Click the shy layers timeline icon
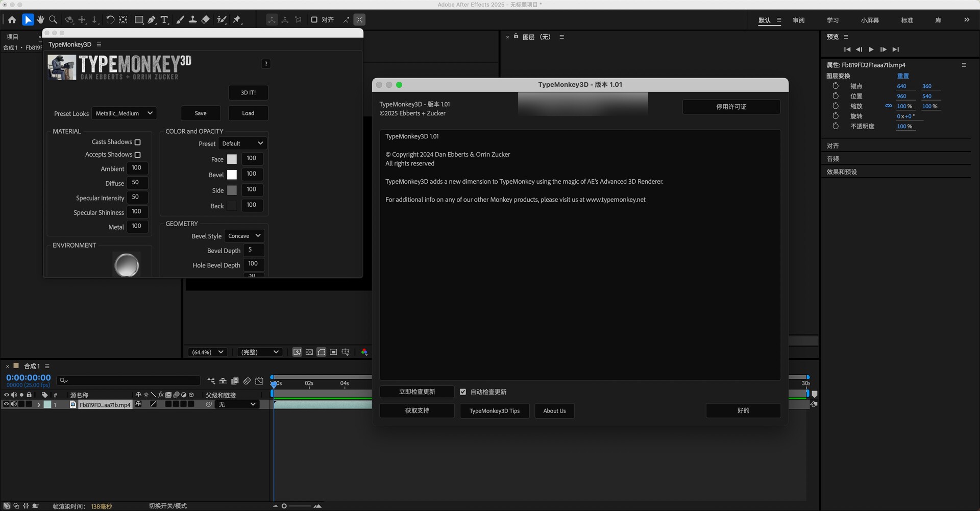This screenshot has width=980, height=511. point(223,381)
